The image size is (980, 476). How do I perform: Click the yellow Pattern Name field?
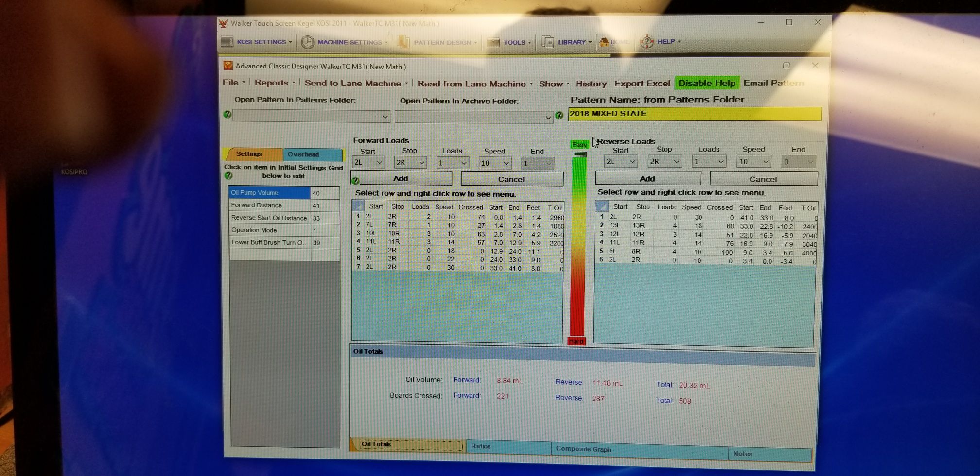click(x=694, y=114)
